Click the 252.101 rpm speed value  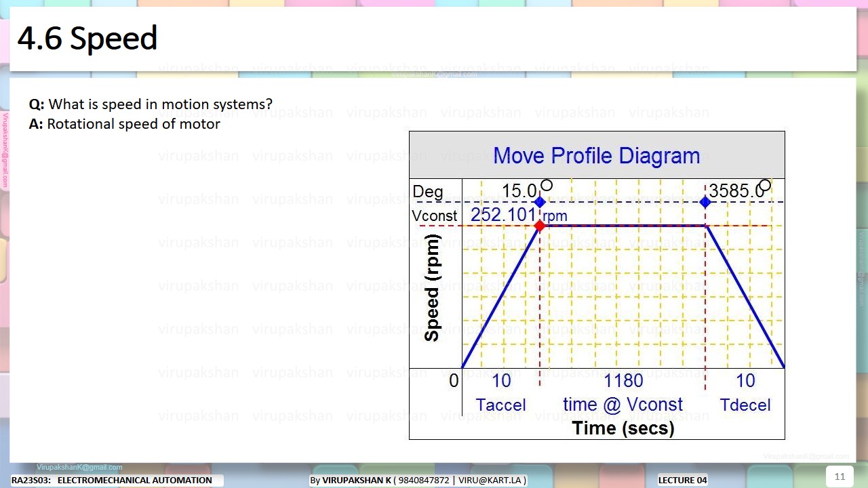click(519, 215)
